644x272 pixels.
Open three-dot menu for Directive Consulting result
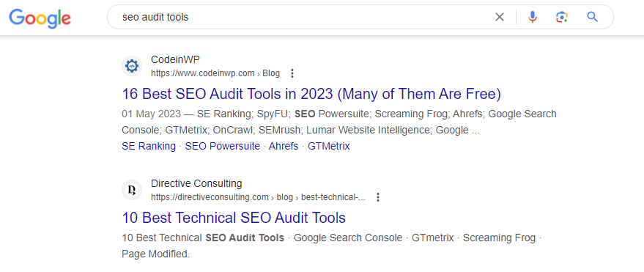coord(378,197)
